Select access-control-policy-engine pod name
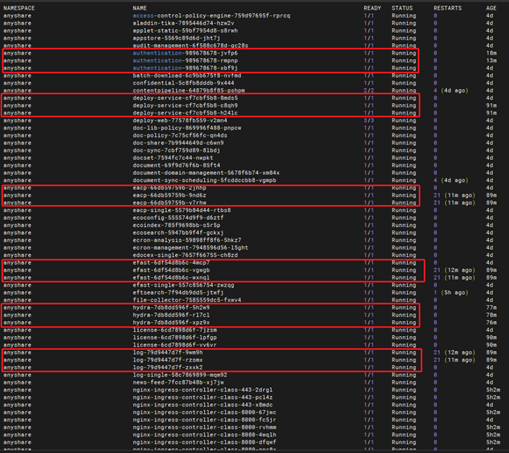The width and height of the screenshot is (509, 453). point(211,16)
